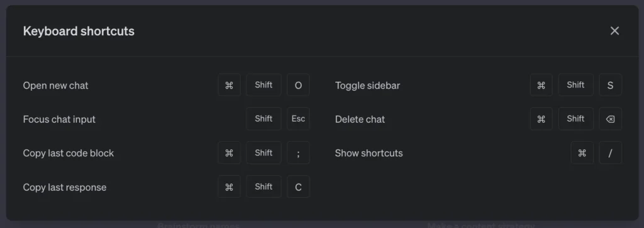
Task: Click the Shift key for Focus chat input
Action: click(x=264, y=119)
